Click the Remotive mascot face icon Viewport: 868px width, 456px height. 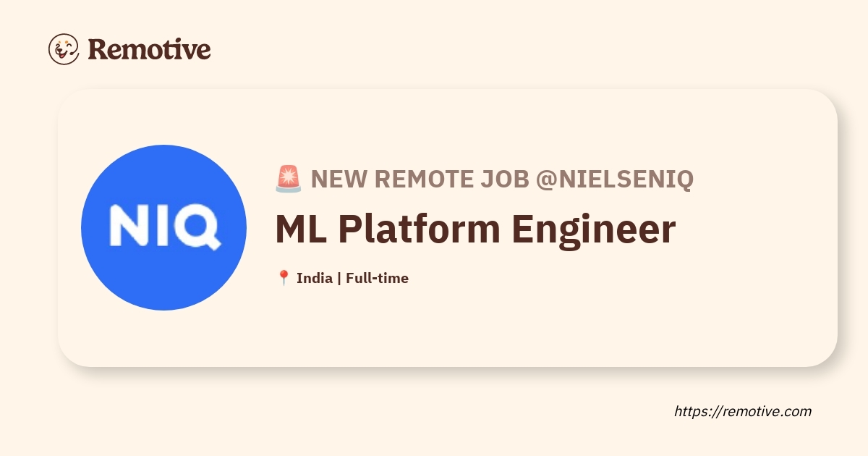64,49
